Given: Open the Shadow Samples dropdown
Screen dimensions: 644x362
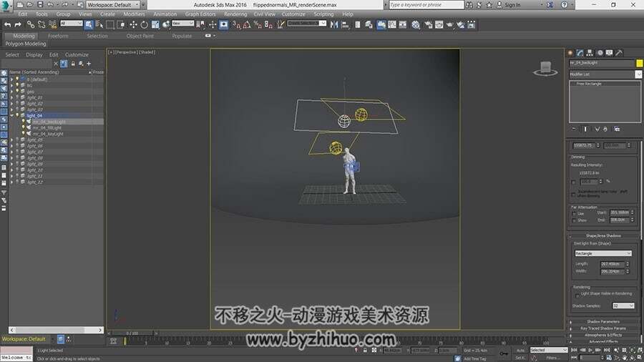Looking at the screenshot, I should pos(623,305).
